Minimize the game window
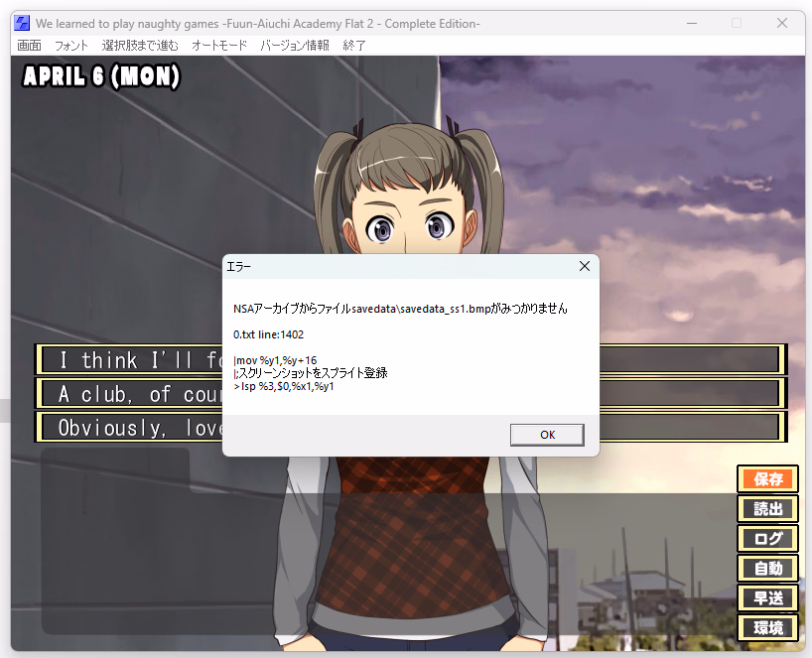Screen dimensions: 812x658 (x=690, y=23)
